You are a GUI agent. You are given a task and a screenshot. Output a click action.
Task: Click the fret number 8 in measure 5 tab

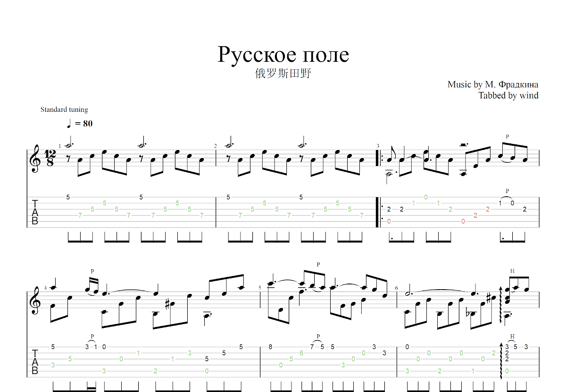(270, 347)
